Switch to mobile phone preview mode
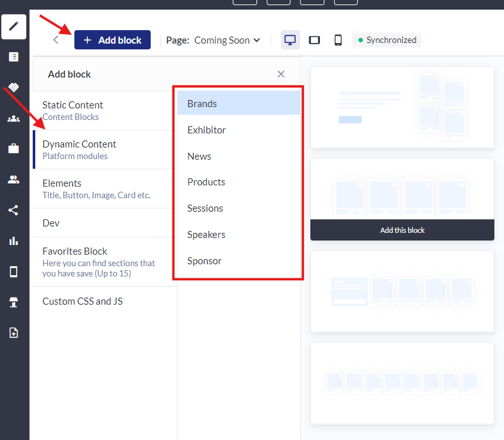The height and width of the screenshot is (440, 504). pos(338,40)
